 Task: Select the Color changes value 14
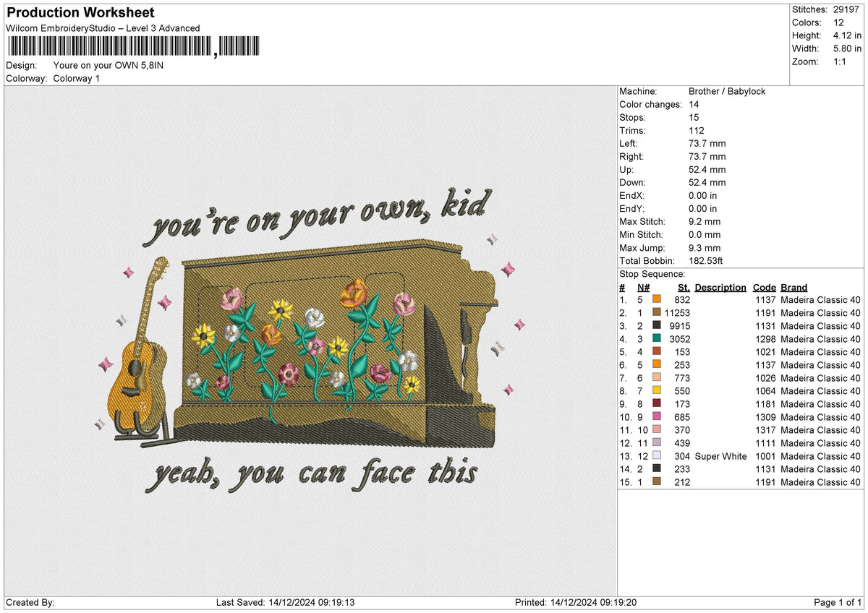[694, 104]
